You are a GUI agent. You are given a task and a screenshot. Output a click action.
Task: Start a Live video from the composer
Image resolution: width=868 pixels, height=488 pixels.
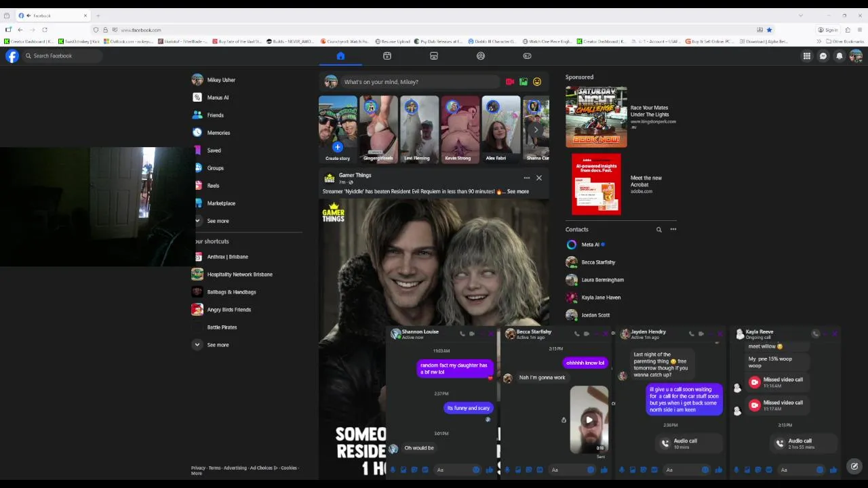coord(510,82)
